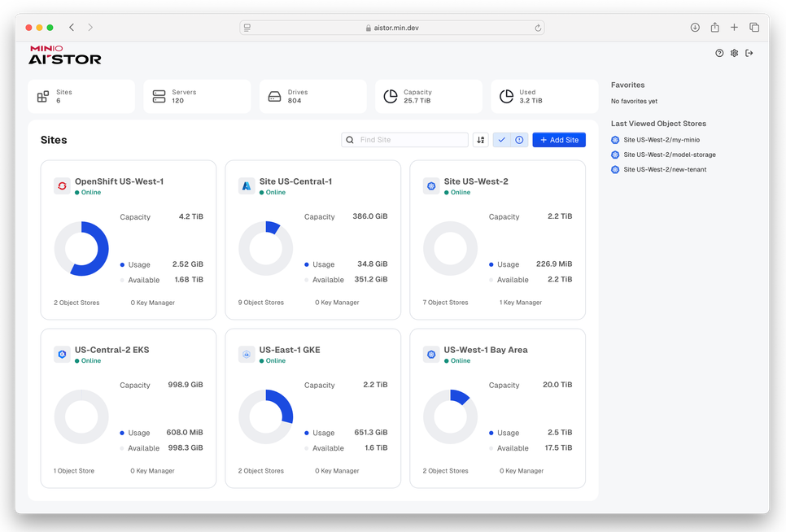Toggle the checkmark healthy-sites filter
This screenshot has width=786, height=532.
pyautogui.click(x=502, y=140)
